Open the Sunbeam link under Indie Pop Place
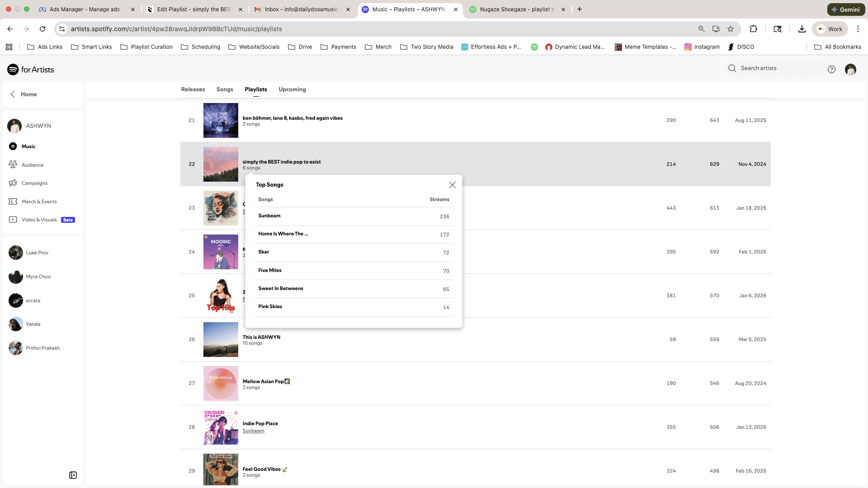The height and width of the screenshot is (488, 868). click(253, 431)
